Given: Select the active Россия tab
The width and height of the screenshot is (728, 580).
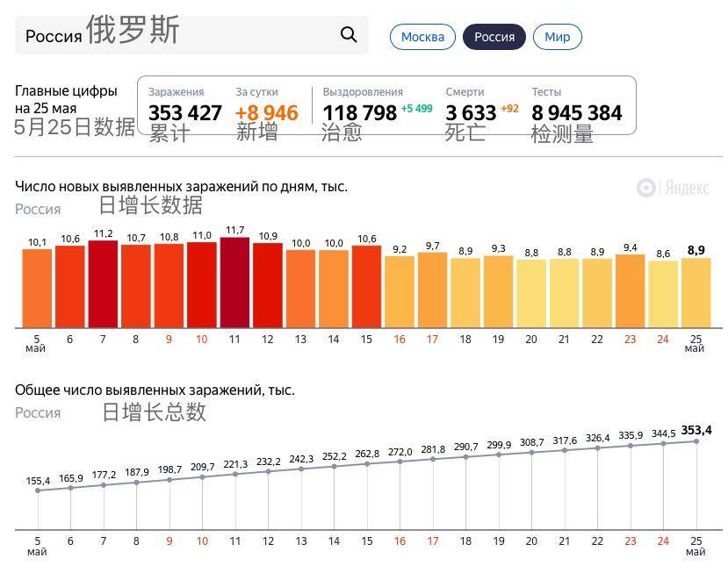Looking at the screenshot, I should (x=493, y=37).
